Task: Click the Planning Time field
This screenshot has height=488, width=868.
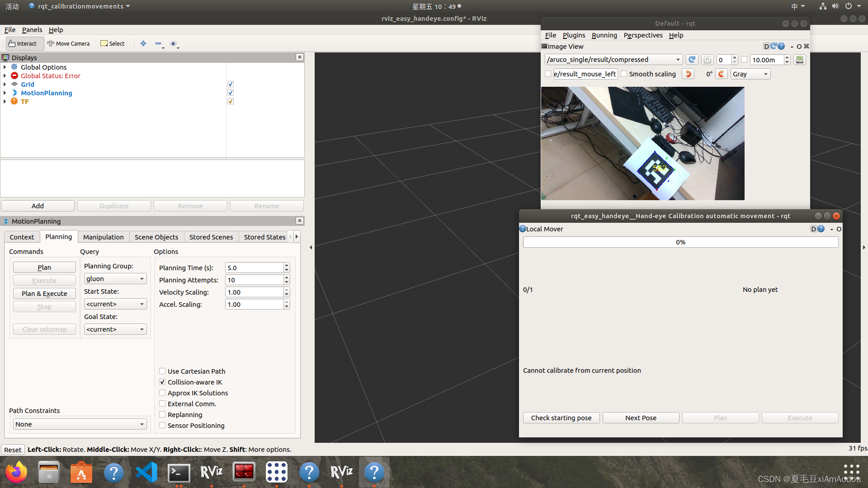Action: (254, 268)
